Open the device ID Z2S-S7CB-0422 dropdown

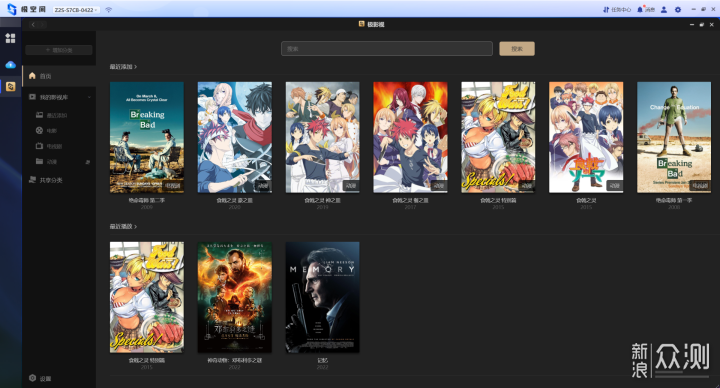(x=76, y=10)
